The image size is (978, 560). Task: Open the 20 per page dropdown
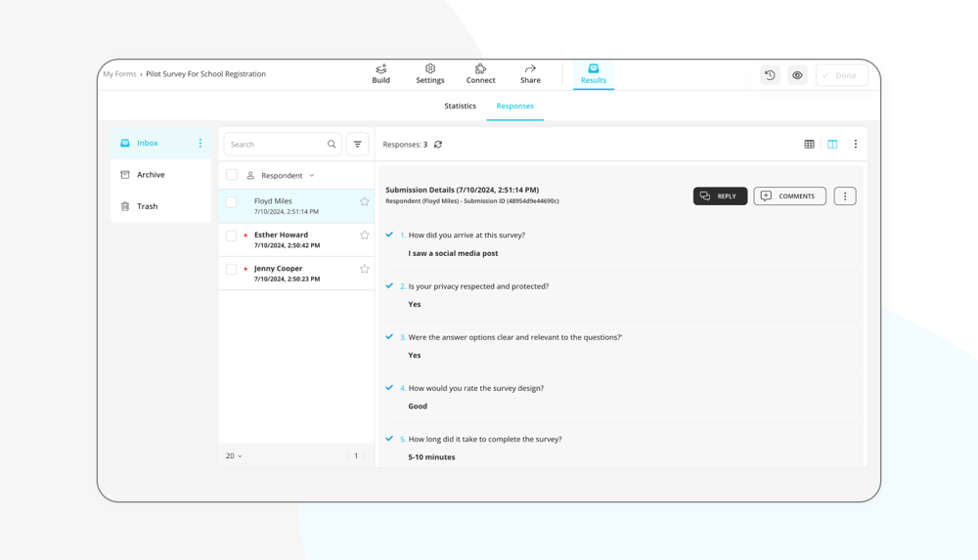coord(234,456)
